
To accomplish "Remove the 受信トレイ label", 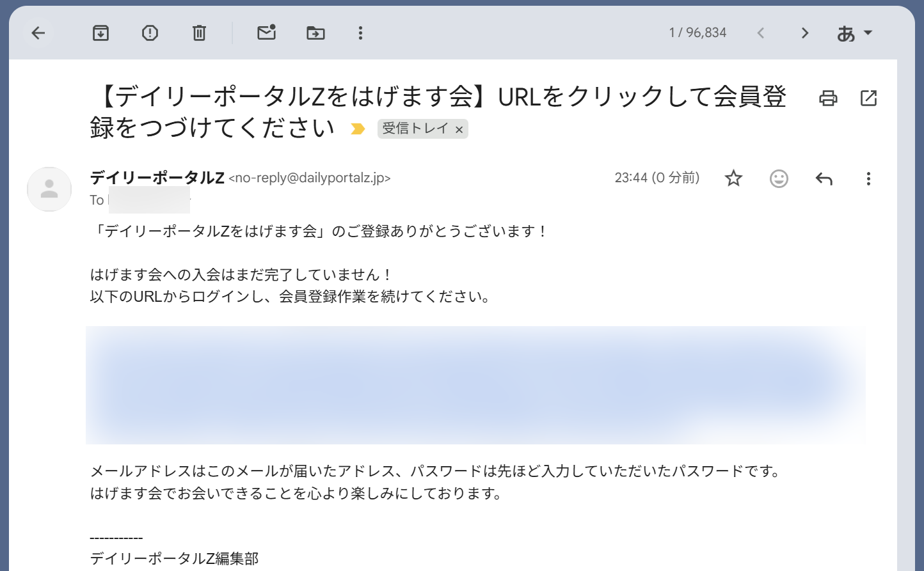I will [x=459, y=130].
